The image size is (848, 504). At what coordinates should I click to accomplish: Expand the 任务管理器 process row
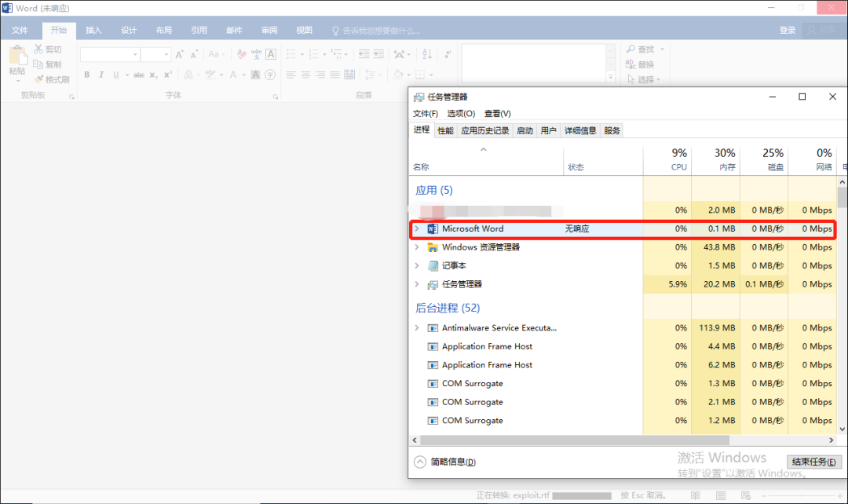point(417,284)
